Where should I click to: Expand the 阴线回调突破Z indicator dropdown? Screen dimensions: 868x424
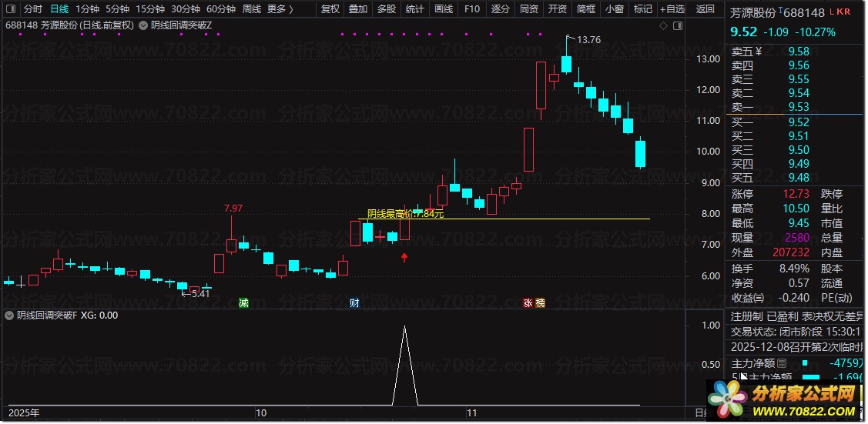pyautogui.click(x=142, y=25)
